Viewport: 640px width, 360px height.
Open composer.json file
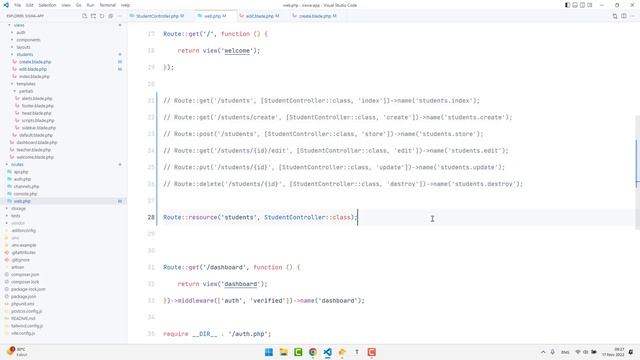[x=25, y=275]
